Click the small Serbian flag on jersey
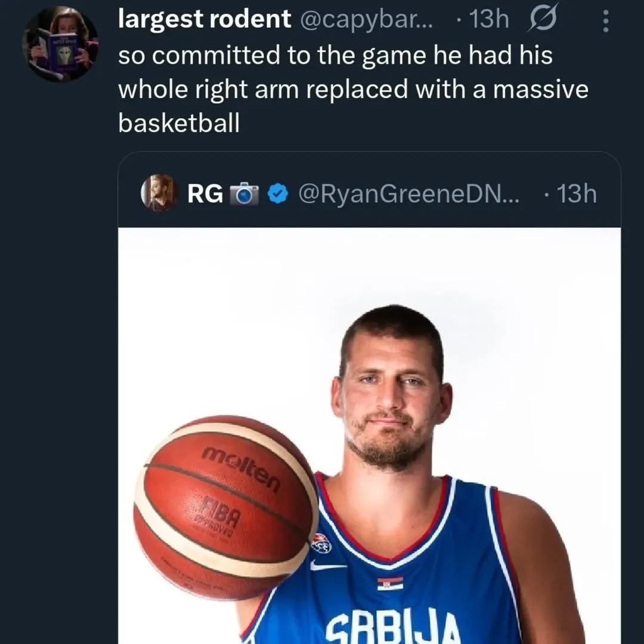Screen dimensions: 644x644 [390, 583]
